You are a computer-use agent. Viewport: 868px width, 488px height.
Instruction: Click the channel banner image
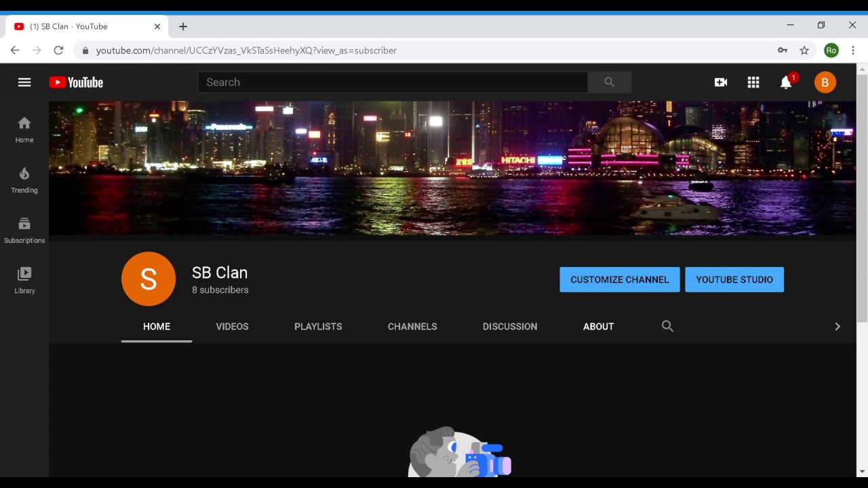pos(452,168)
